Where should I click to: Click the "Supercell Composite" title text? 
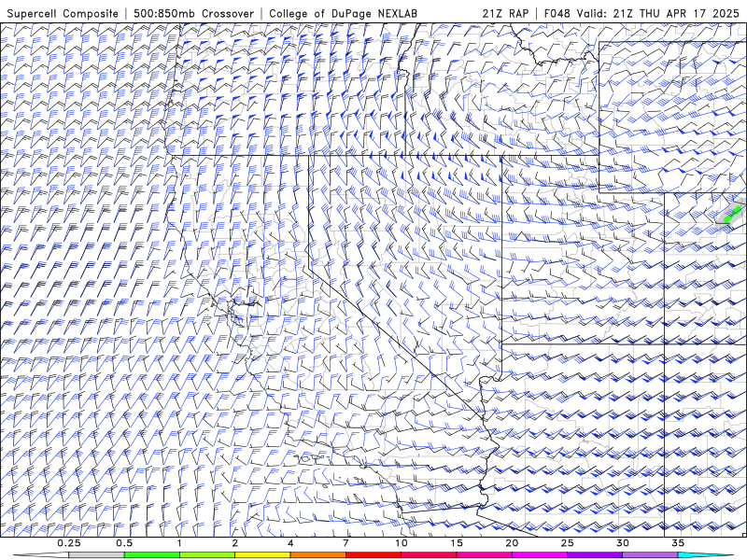(x=63, y=13)
